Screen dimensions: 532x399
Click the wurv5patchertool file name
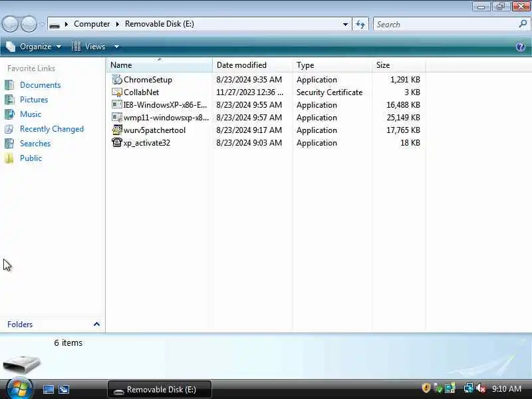[x=154, y=130]
